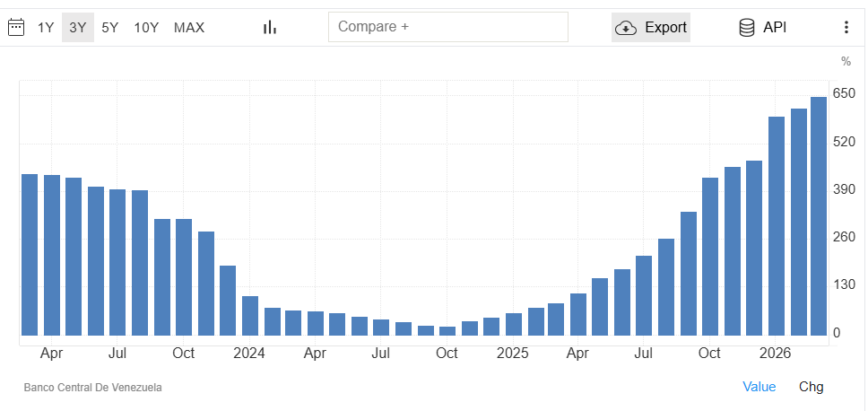Click the Compare + input field

click(x=447, y=27)
